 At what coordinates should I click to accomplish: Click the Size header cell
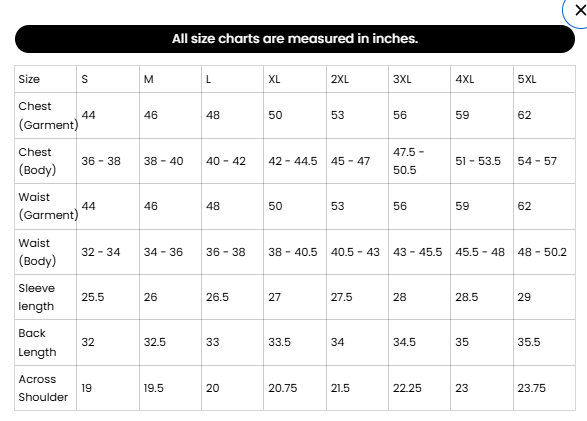(46, 79)
